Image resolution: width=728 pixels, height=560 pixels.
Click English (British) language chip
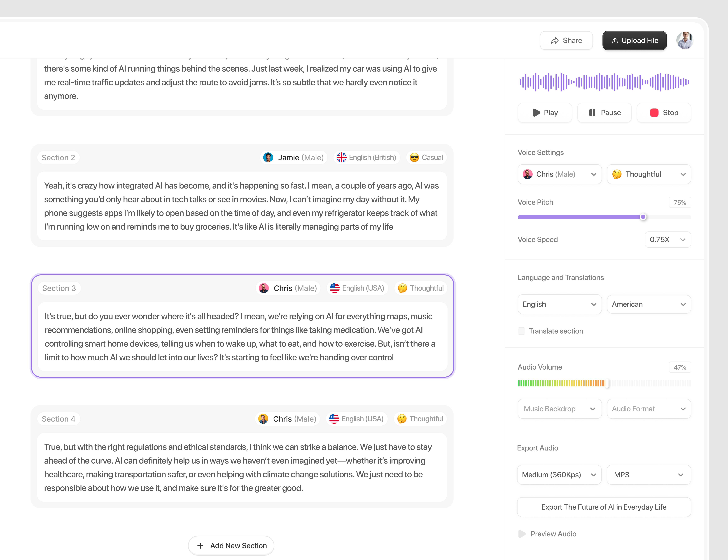tap(366, 158)
